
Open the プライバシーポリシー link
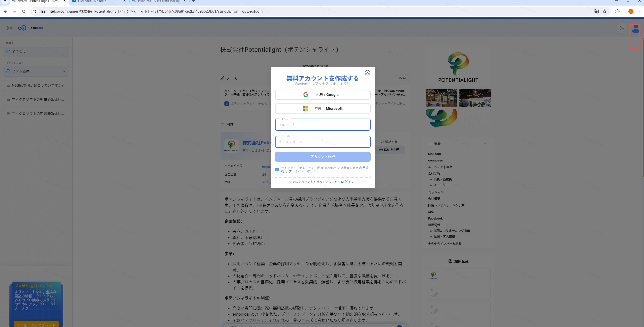click(x=304, y=171)
